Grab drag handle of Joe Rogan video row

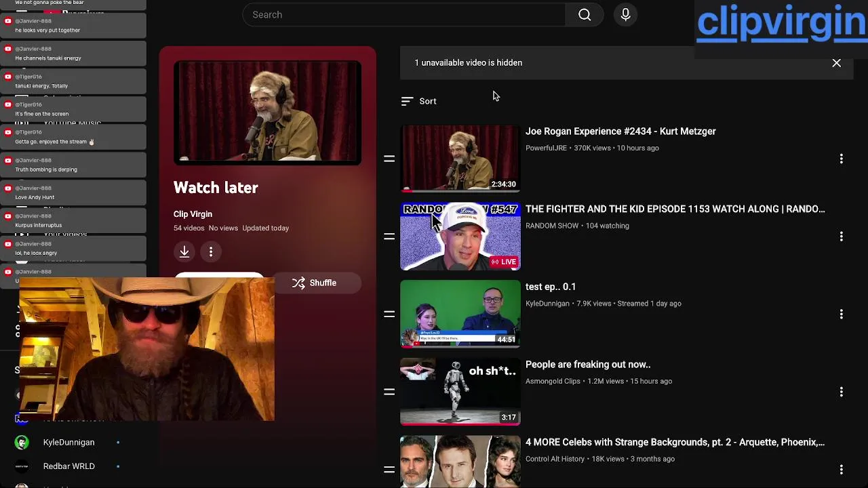coord(389,159)
